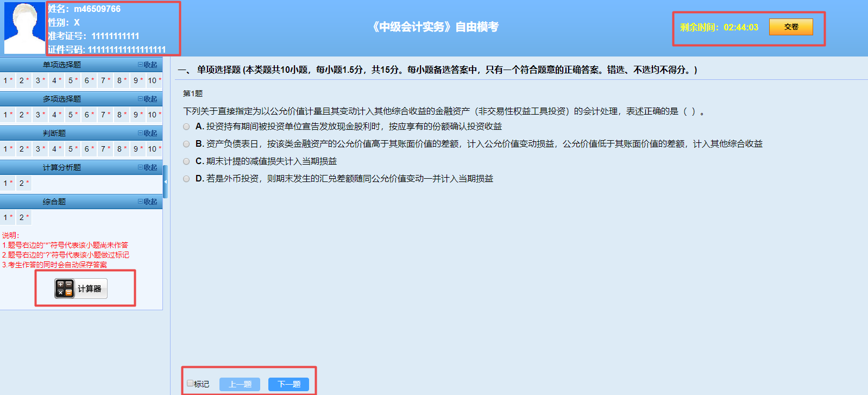868x395 pixels.
Task: Open question 1 under 综合题
Action: point(5,217)
